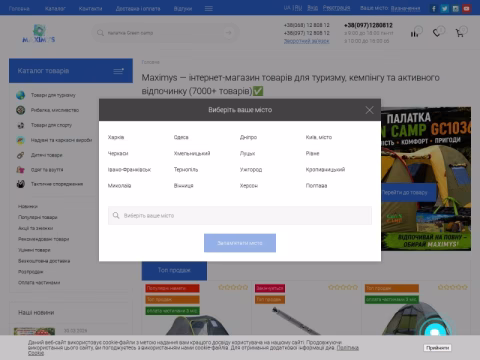Open Новинки sidebar link
Viewport: 480px width, 360px height.
[28, 206]
